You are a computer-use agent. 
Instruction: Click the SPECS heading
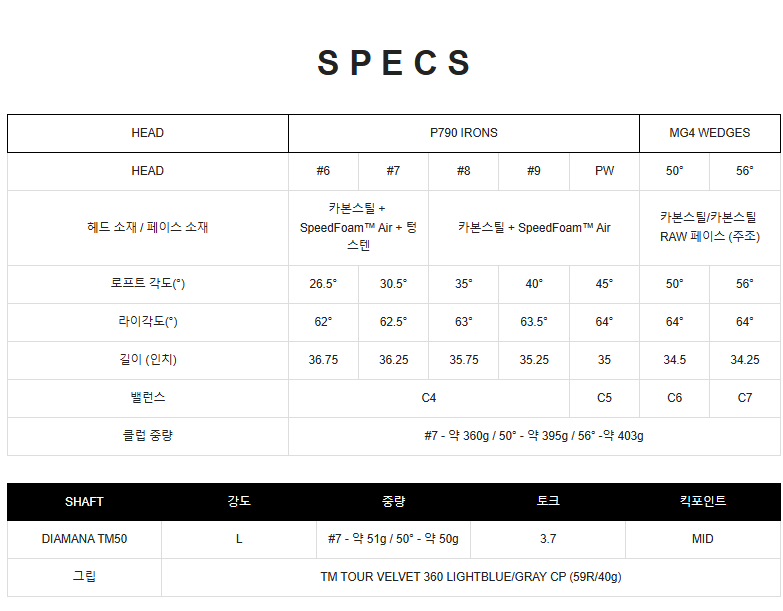coord(393,63)
